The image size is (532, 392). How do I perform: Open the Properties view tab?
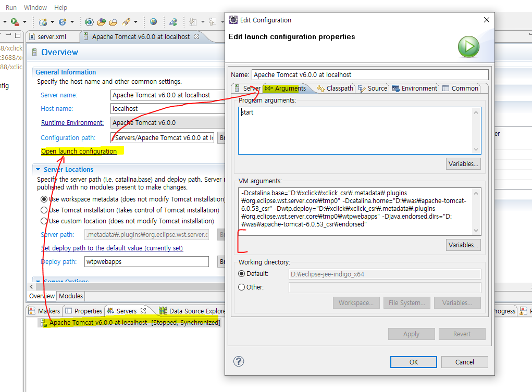point(83,311)
